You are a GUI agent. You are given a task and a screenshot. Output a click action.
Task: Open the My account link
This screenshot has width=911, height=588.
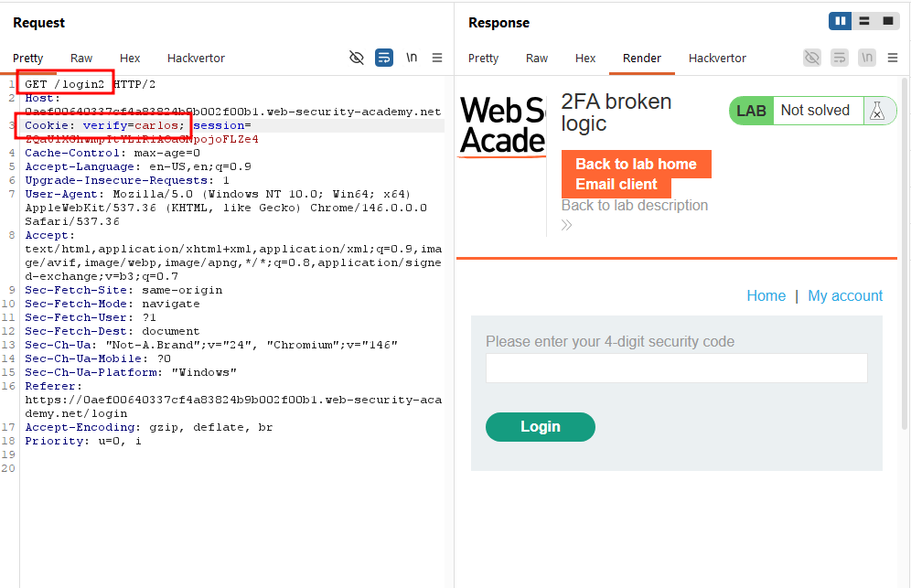click(x=845, y=295)
